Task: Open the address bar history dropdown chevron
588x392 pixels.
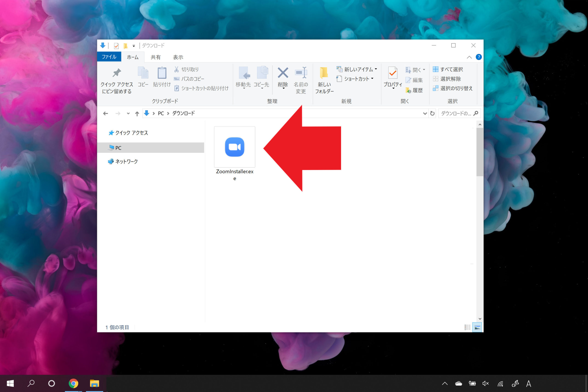Action: [x=424, y=113]
